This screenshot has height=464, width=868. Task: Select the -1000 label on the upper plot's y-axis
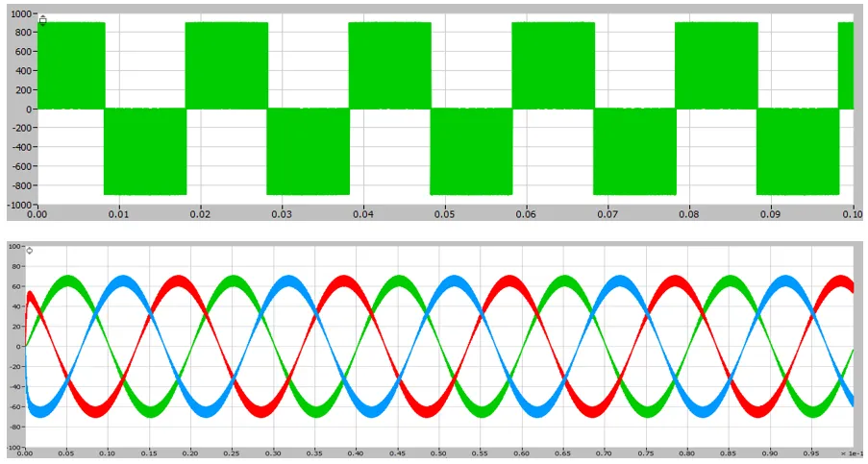(x=19, y=205)
